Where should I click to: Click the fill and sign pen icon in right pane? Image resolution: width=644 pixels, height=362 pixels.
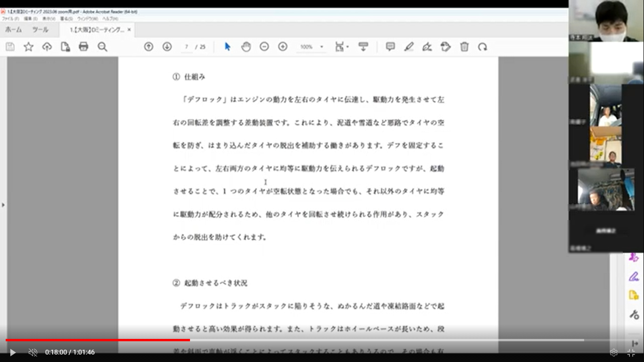coord(634,276)
